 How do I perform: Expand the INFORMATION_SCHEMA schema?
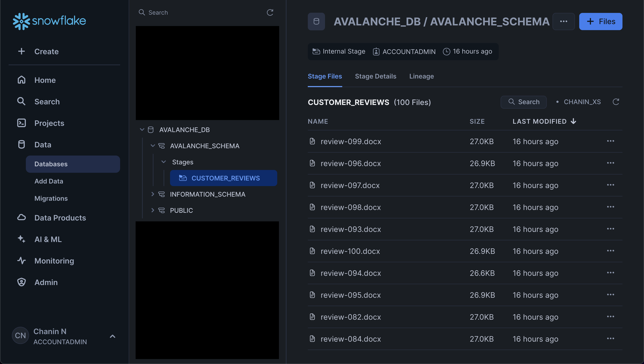[x=153, y=194]
